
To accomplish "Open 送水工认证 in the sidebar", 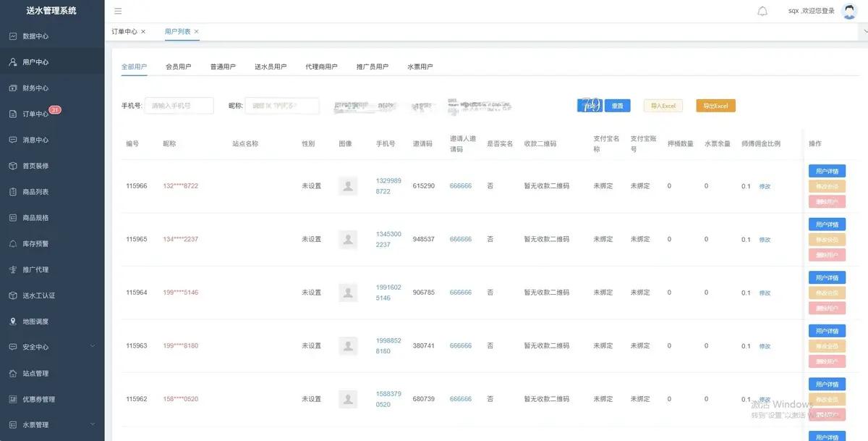I will click(52, 295).
